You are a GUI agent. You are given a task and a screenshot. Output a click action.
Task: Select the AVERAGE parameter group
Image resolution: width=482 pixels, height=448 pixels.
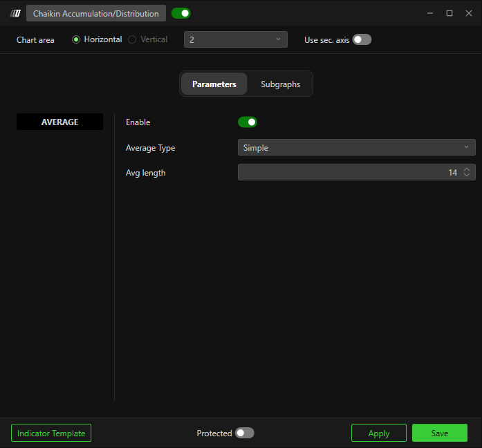click(x=59, y=122)
